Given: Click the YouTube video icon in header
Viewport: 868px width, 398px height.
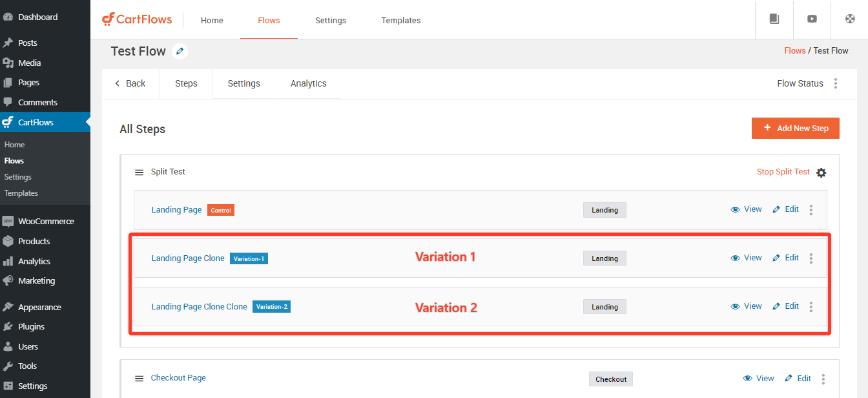Looking at the screenshot, I should click(812, 19).
